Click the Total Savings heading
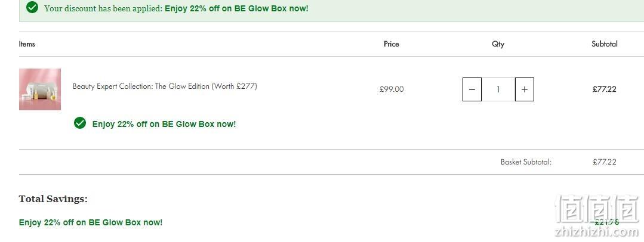The height and width of the screenshot is (242, 644). tap(53, 199)
